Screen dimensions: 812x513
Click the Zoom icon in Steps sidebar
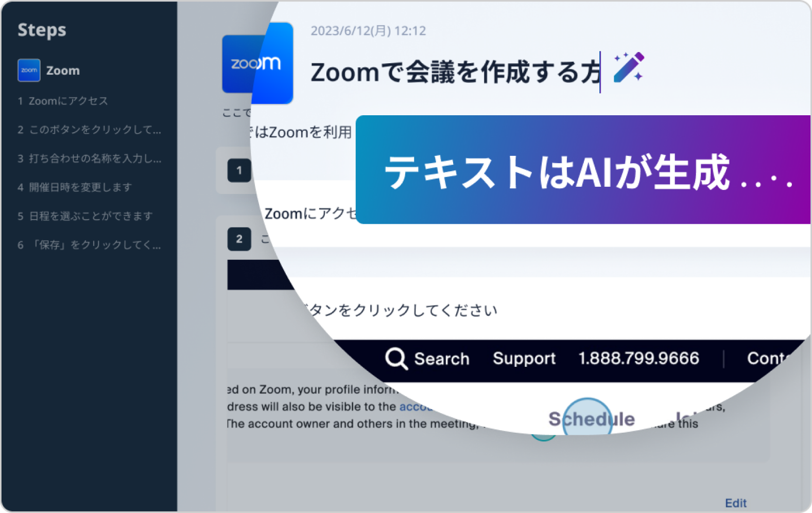(x=29, y=70)
